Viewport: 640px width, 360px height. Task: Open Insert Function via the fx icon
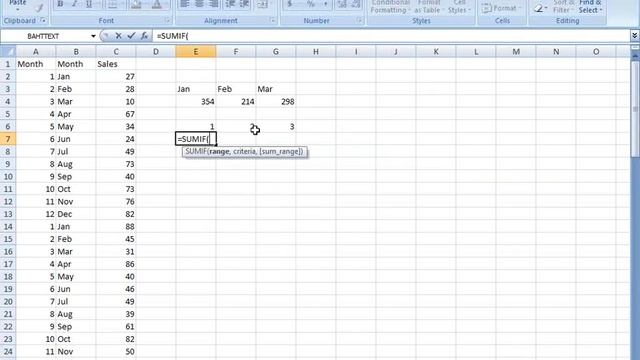[x=144, y=36]
